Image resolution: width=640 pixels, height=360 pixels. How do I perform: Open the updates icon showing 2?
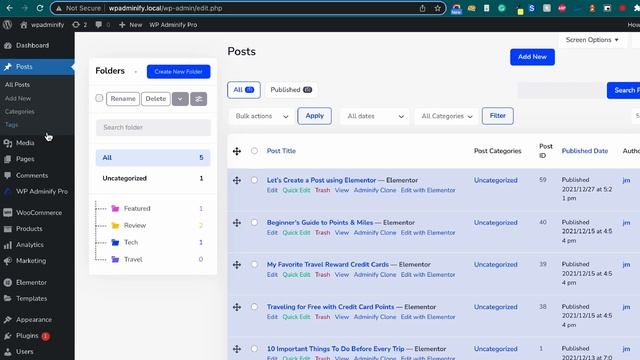(80, 25)
